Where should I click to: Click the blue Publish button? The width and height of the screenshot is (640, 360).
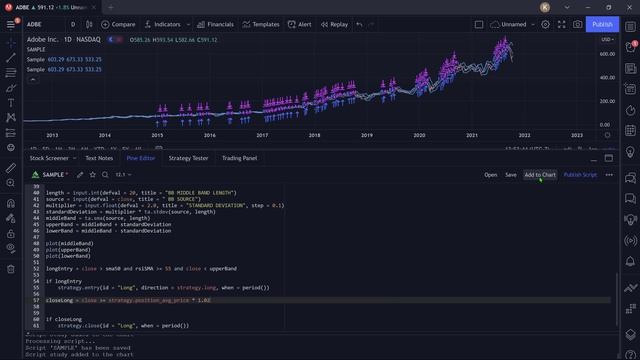coord(602,24)
